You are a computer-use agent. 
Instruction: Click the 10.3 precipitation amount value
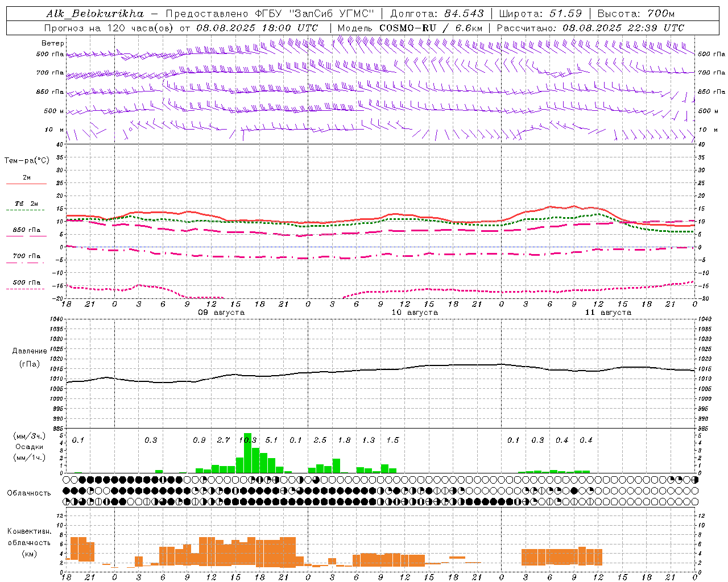click(x=248, y=440)
